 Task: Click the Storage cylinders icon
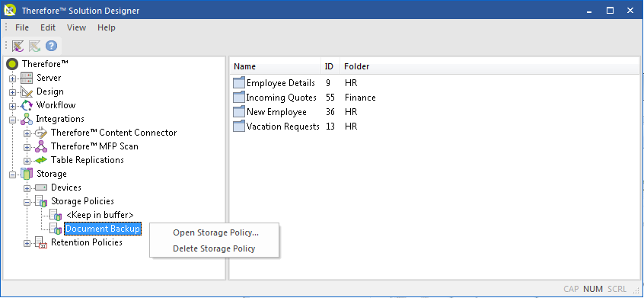coord(27,174)
